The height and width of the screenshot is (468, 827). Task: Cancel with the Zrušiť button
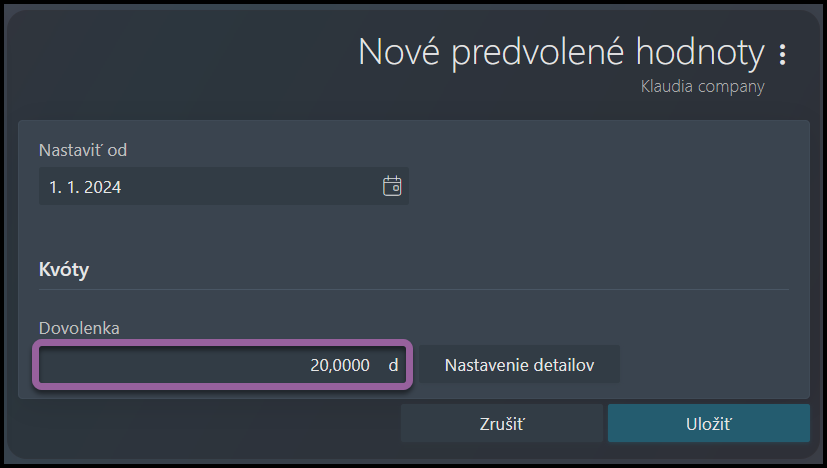tap(502, 424)
